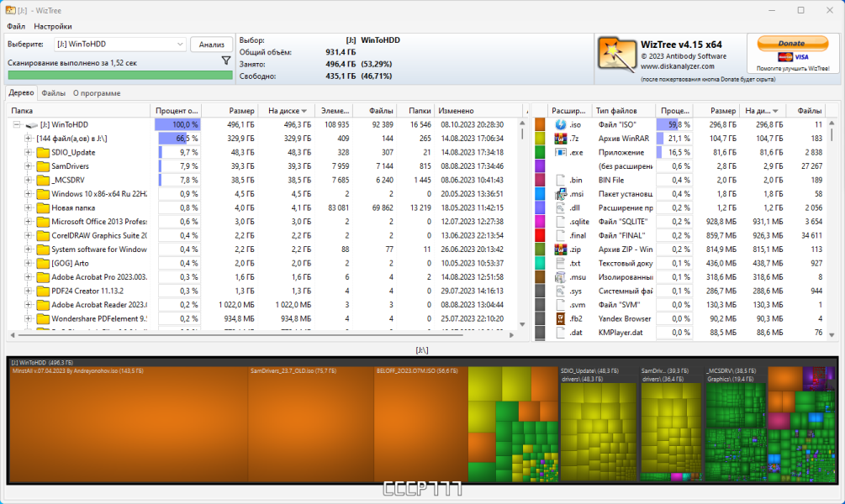The width and height of the screenshot is (845, 504).
Task: Expand the Windows 10 x86-x64 folder node
Action: click(28, 194)
